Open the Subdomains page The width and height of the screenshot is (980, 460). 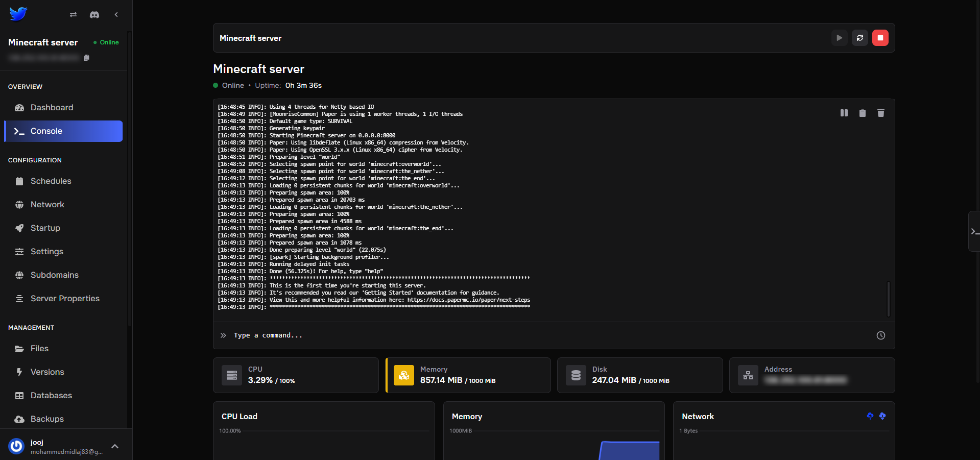pyautogui.click(x=63, y=275)
